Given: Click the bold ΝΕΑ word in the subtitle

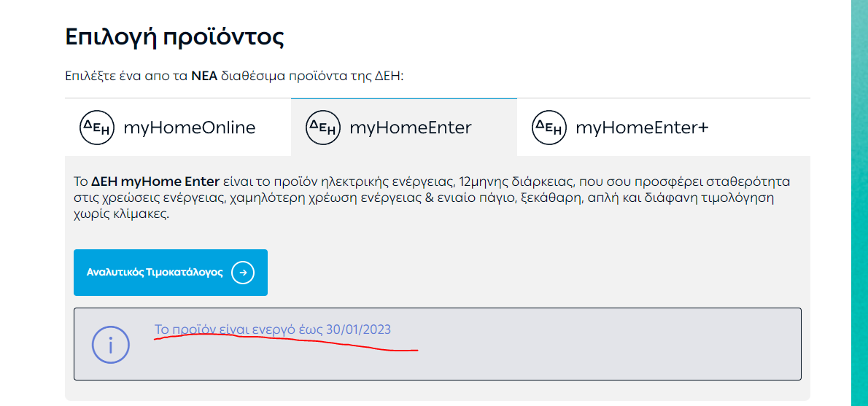Looking at the screenshot, I should (x=205, y=76).
